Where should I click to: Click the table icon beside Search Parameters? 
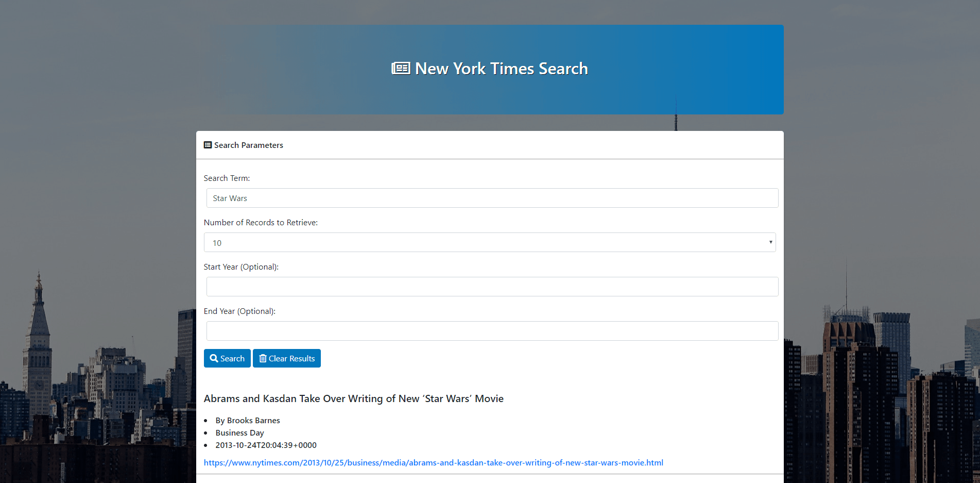[x=208, y=145]
